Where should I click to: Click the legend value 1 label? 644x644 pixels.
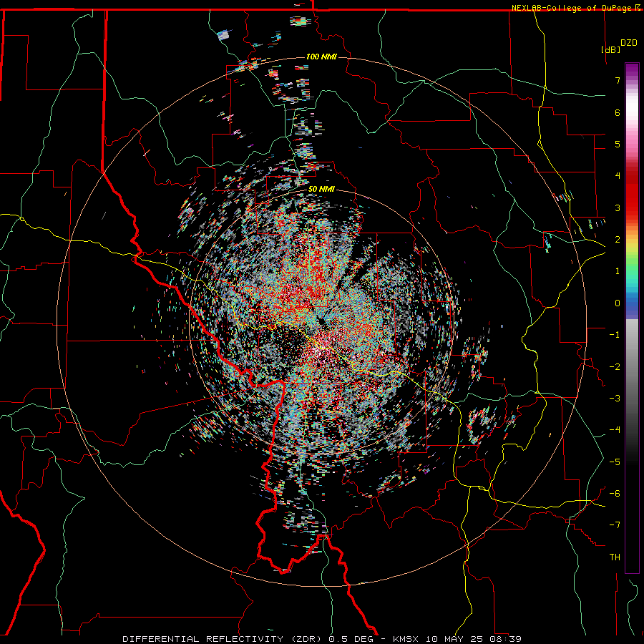pyautogui.click(x=617, y=271)
